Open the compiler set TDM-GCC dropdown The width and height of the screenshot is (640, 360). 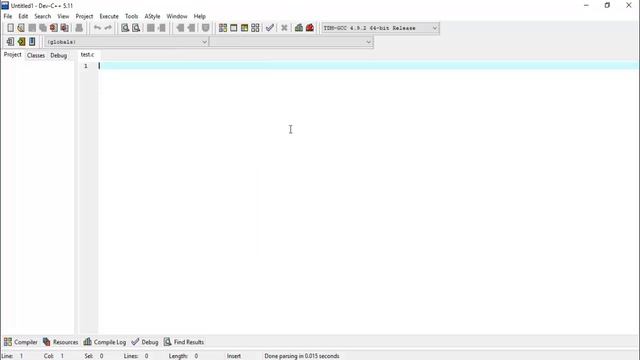pyautogui.click(x=380, y=28)
